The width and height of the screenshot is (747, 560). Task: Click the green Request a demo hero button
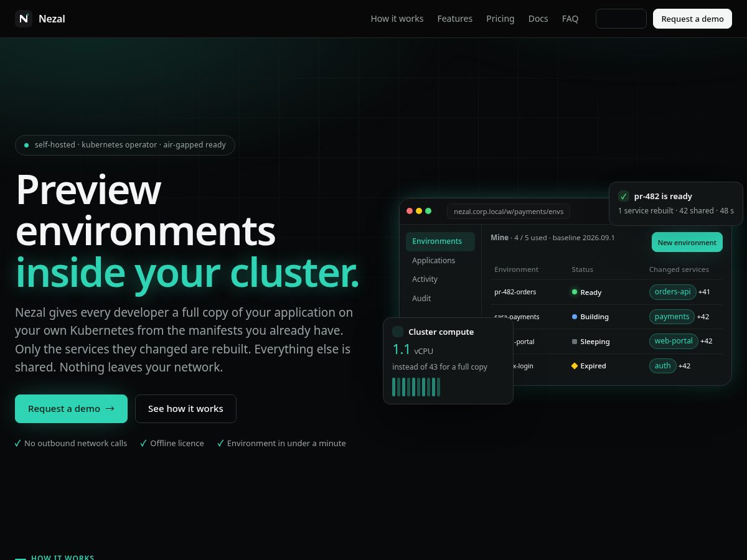(x=71, y=409)
